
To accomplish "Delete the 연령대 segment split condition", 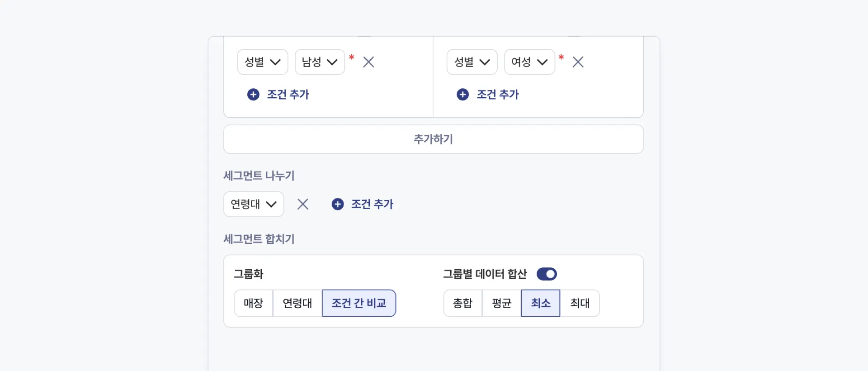I will point(303,204).
